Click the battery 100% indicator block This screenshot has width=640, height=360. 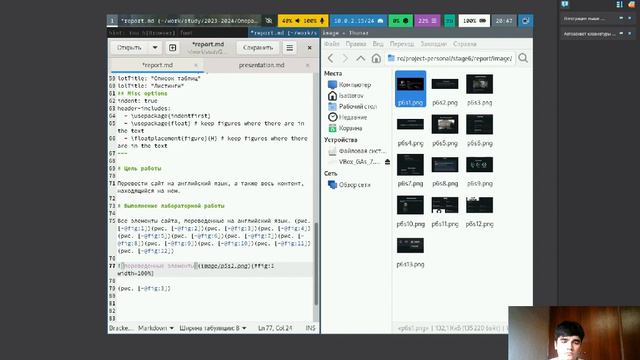click(x=474, y=20)
